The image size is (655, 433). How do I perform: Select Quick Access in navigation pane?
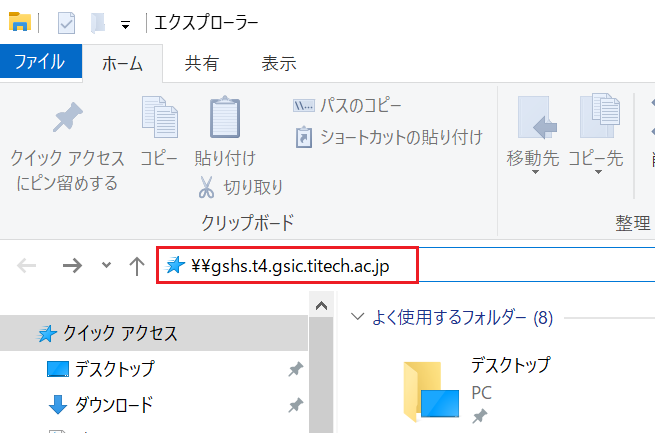120,333
